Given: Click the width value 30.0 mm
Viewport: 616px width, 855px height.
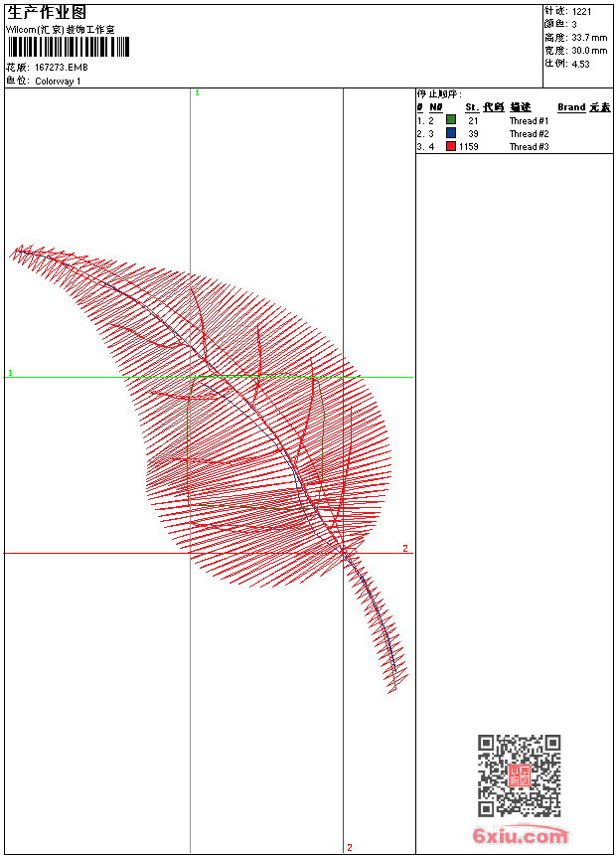Looking at the screenshot, I should click(589, 51).
